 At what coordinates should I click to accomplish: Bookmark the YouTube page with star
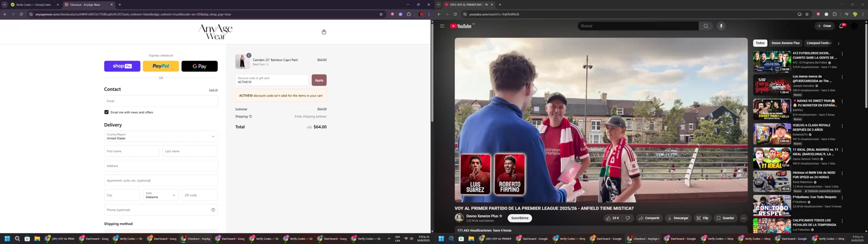[807, 14]
